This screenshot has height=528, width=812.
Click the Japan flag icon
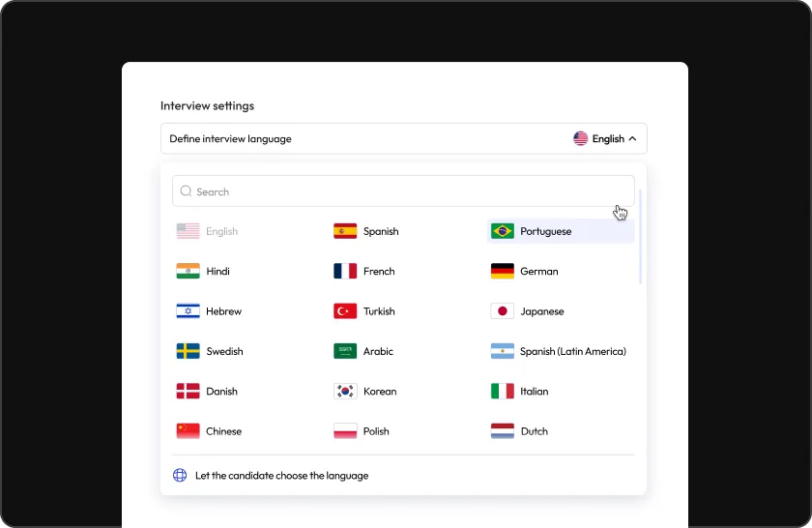click(503, 310)
